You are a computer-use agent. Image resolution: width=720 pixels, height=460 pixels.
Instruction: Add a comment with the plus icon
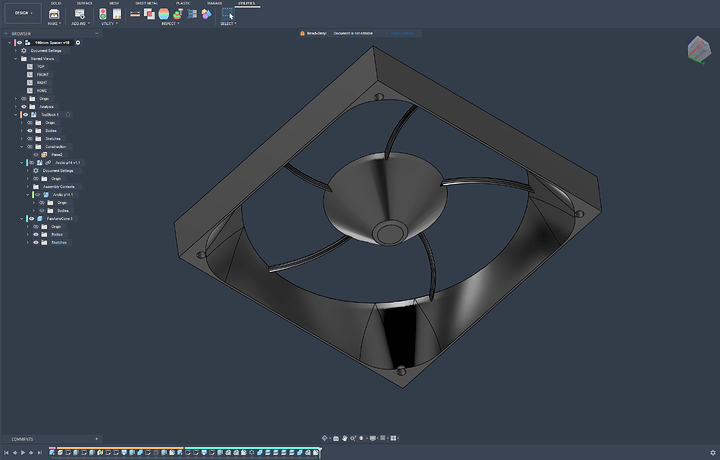pos(96,439)
